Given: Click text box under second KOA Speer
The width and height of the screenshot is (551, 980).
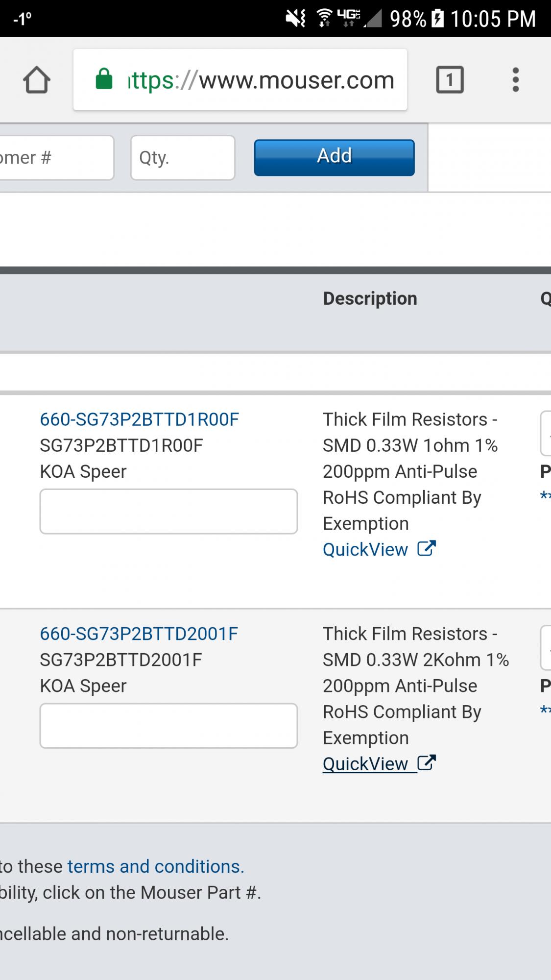Looking at the screenshot, I should coord(168,726).
